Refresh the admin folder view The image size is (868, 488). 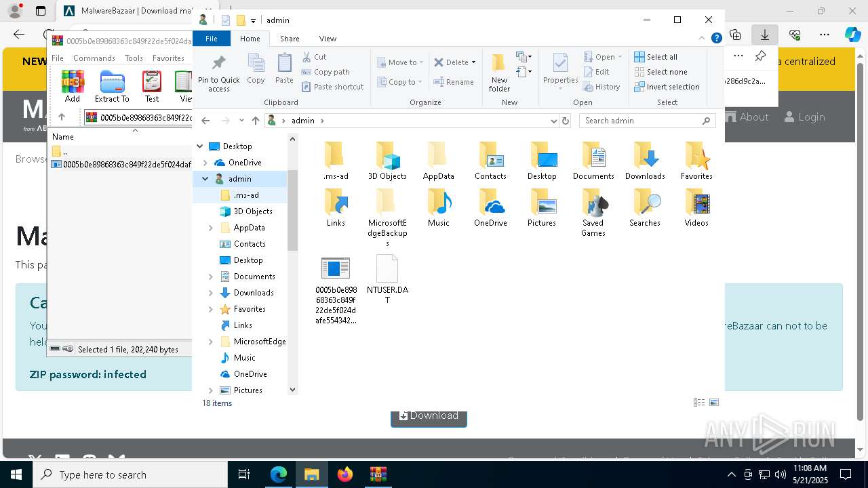click(x=566, y=121)
